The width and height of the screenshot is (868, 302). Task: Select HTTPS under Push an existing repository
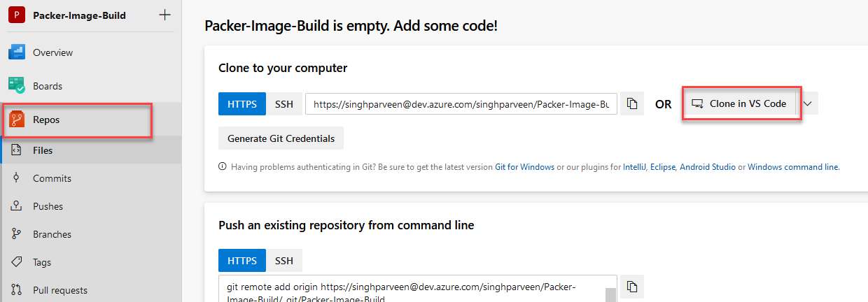242,261
